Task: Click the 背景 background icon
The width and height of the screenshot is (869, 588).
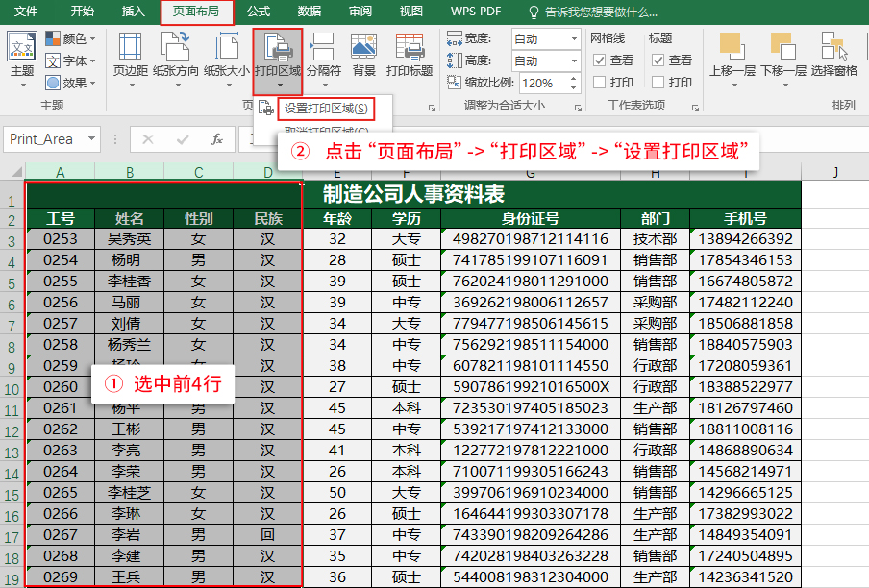Action: click(x=364, y=46)
